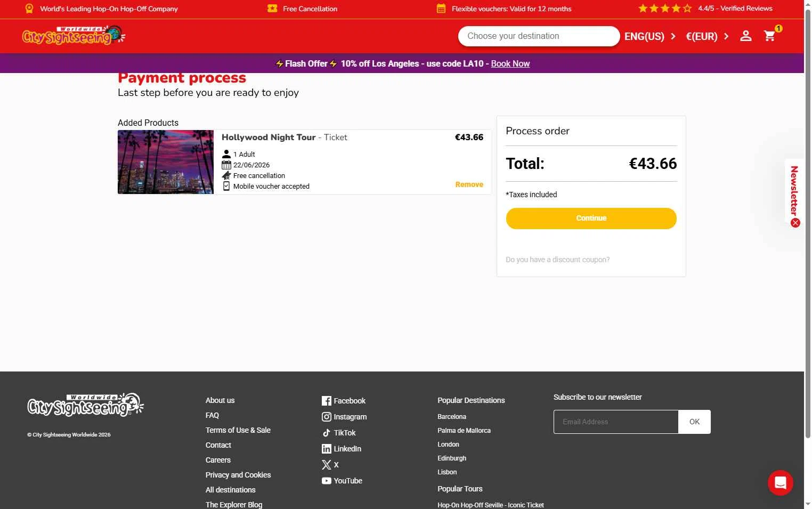Go to Lisbon destination

447,472
